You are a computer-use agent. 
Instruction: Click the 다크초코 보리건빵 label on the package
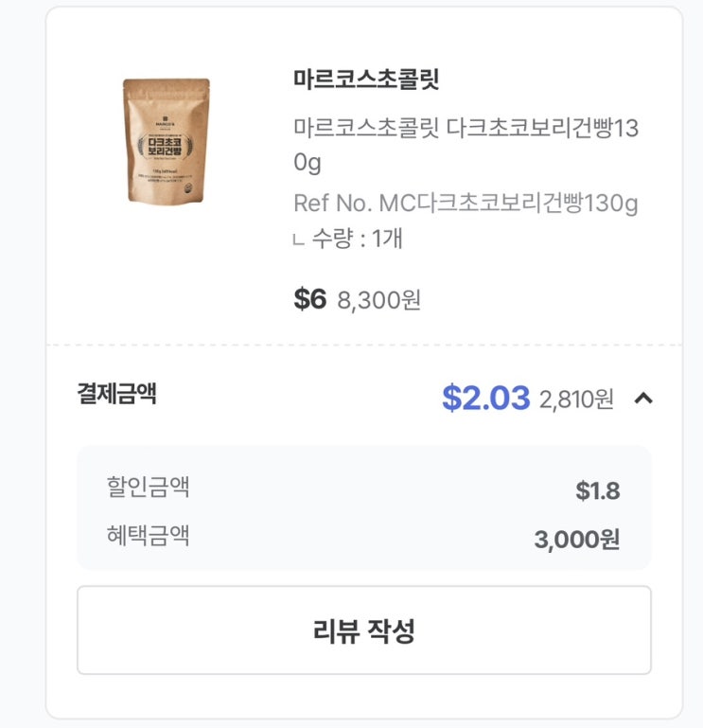coord(166,147)
